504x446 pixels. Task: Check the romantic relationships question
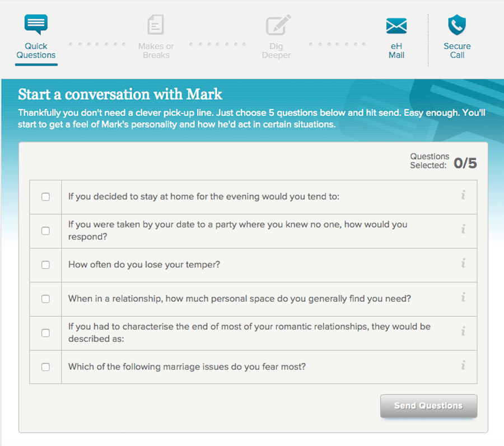pos(45,332)
